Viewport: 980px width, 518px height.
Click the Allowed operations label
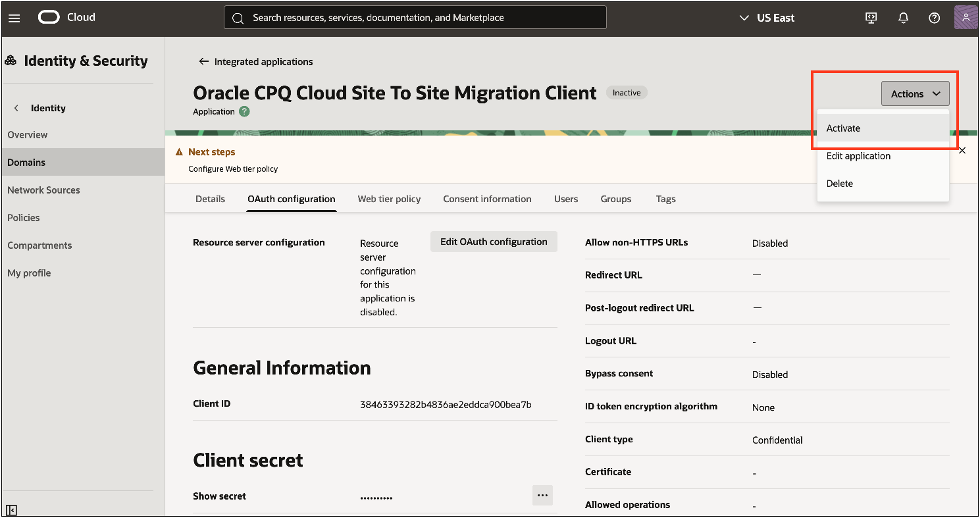(627, 505)
